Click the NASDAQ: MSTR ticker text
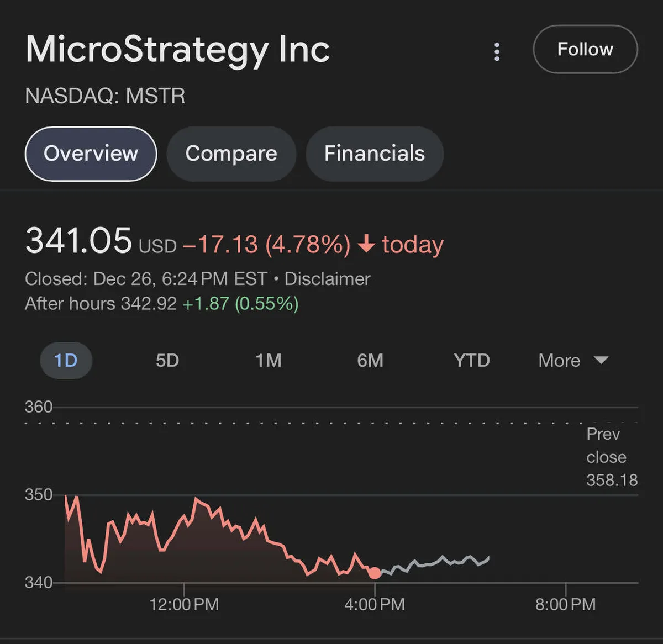The image size is (663, 644). point(105,96)
